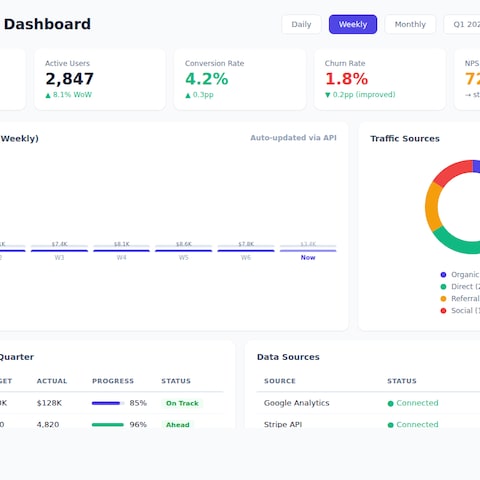Switch to the Daily view tab
The width and height of the screenshot is (480, 480).
click(301, 24)
